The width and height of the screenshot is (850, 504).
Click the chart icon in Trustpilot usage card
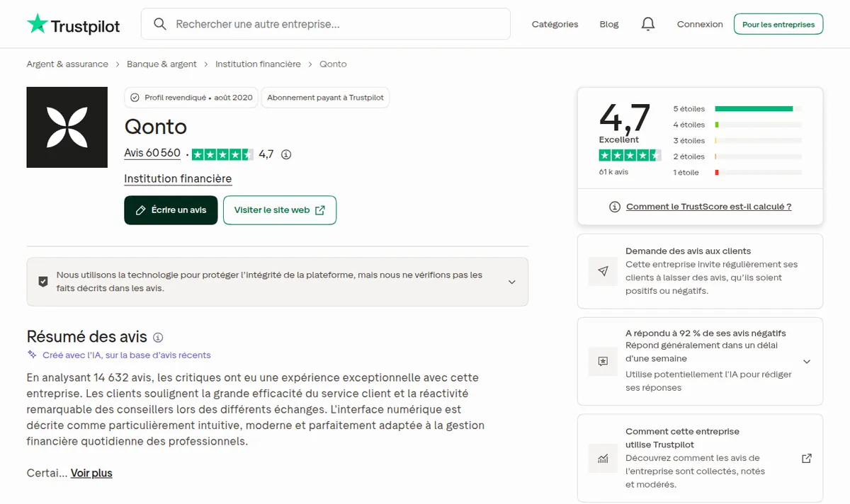click(603, 458)
